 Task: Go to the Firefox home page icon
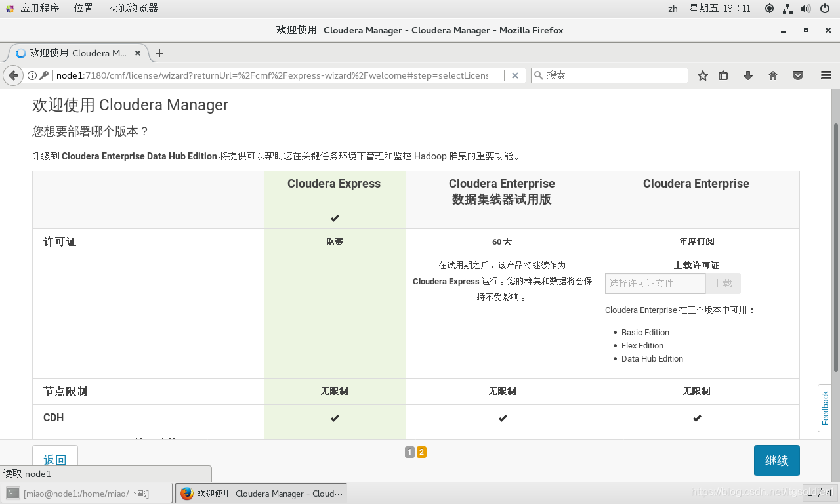click(x=773, y=75)
